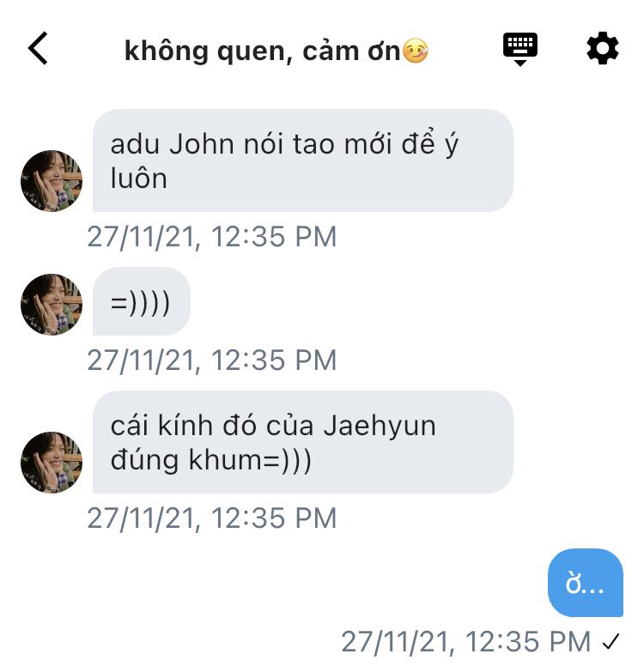Tap the delivered checkmark under the sent message
The image size is (644, 666).
pyautogui.click(x=611, y=642)
